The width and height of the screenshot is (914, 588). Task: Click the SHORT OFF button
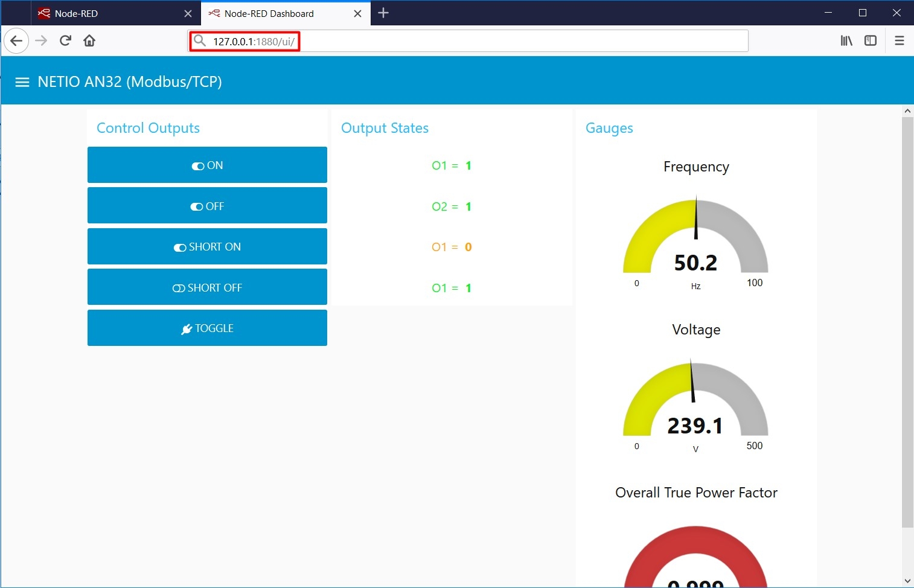click(207, 287)
